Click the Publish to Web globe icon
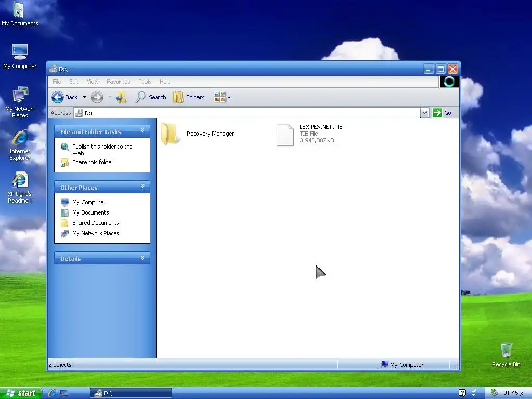 tap(64, 147)
